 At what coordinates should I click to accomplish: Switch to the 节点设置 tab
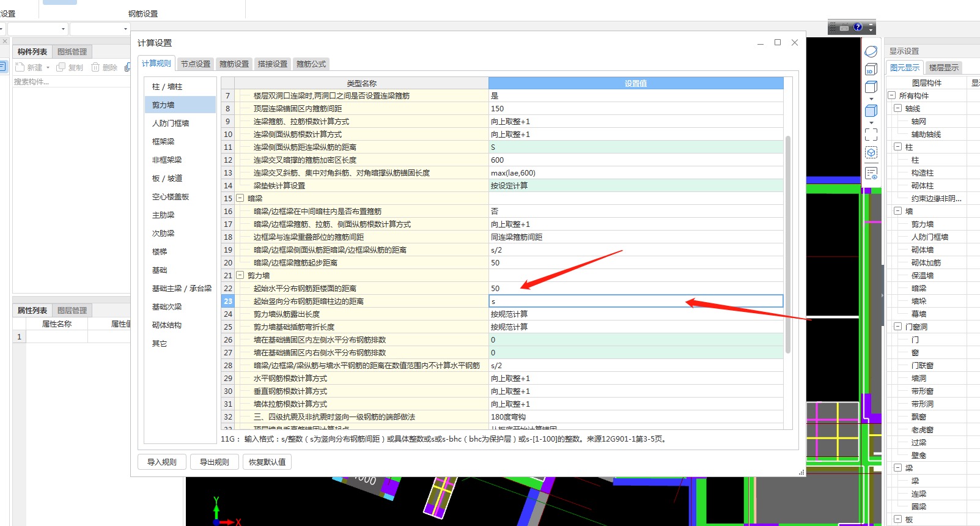click(196, 64)
